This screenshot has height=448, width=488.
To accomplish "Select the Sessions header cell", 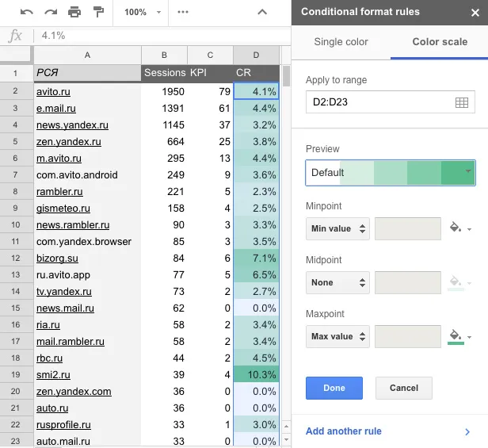I will click(x=164, y=73).
